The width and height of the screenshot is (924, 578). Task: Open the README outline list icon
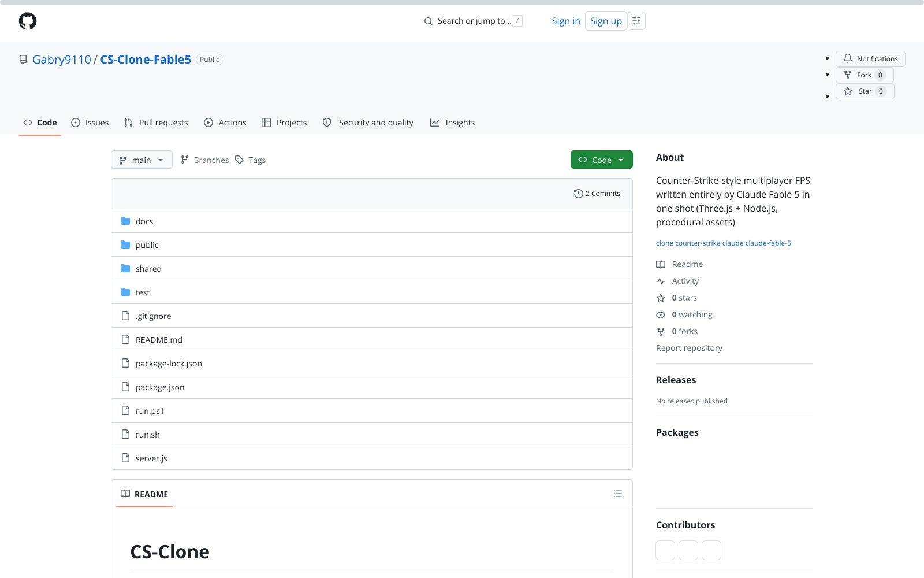coord(618,494)
